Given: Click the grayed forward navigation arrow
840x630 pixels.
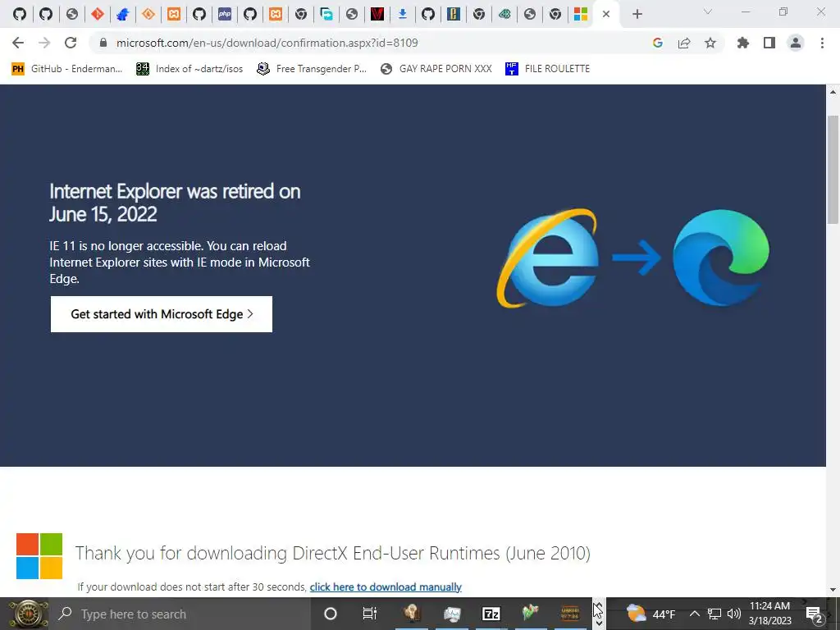Looking at the screenshot, I should coord(44,43).
